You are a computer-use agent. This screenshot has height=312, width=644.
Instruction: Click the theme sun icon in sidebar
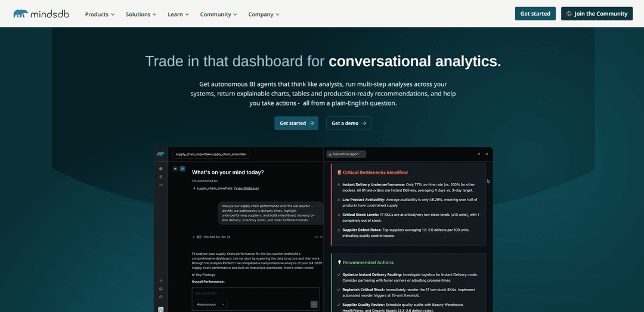(160, 280)
